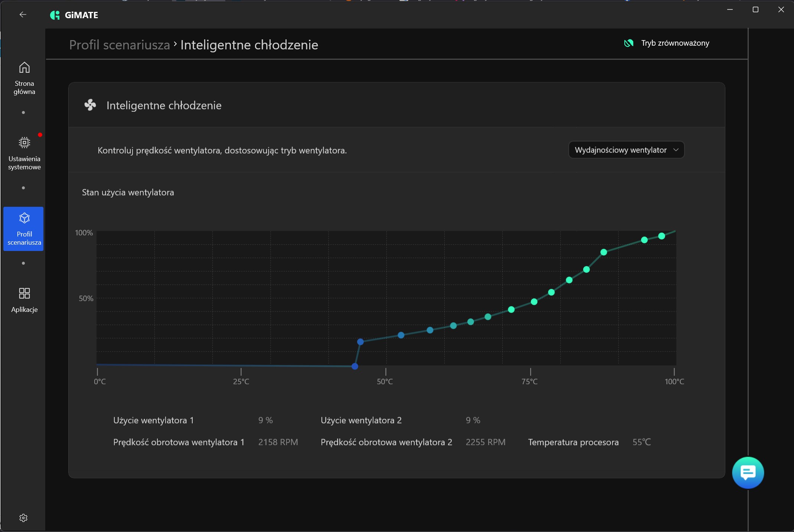Select the blue fan curve point at zero percent

coord(355,366)
